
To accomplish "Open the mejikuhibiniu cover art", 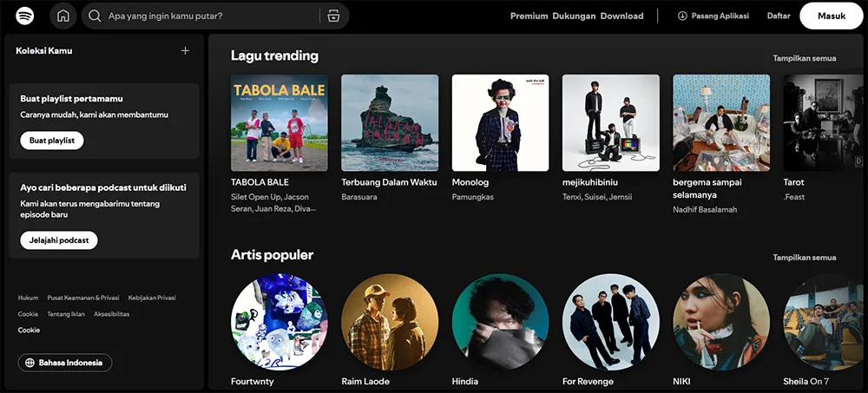I will (x=610, y=123).
